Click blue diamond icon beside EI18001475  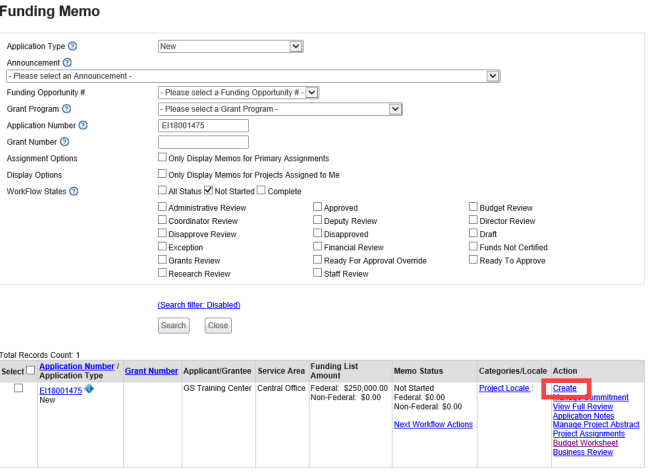point(90,388)
